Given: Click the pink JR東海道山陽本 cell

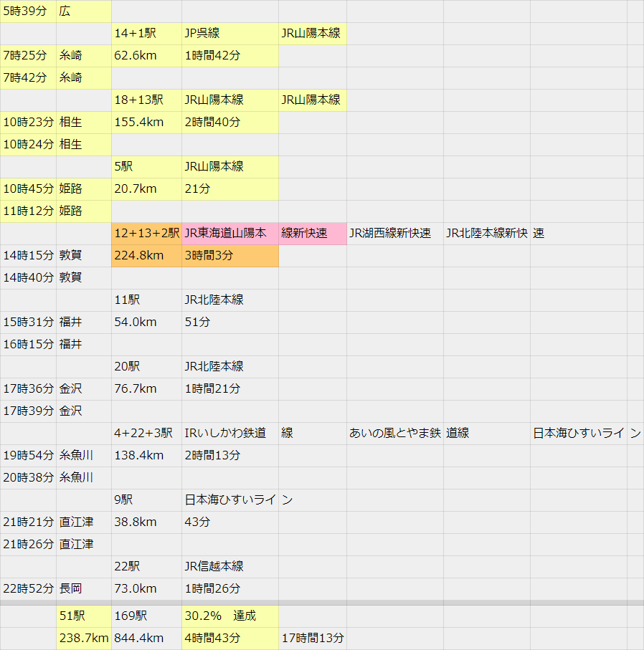Looking at the screenshot, I should pos(230,234).
